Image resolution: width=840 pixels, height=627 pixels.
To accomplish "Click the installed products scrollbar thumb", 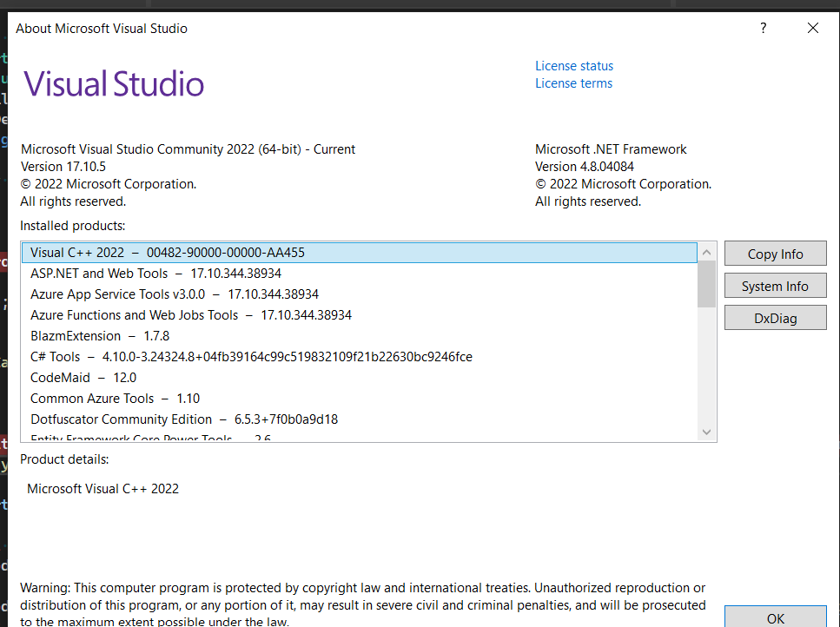I will [x=706, y=284].
